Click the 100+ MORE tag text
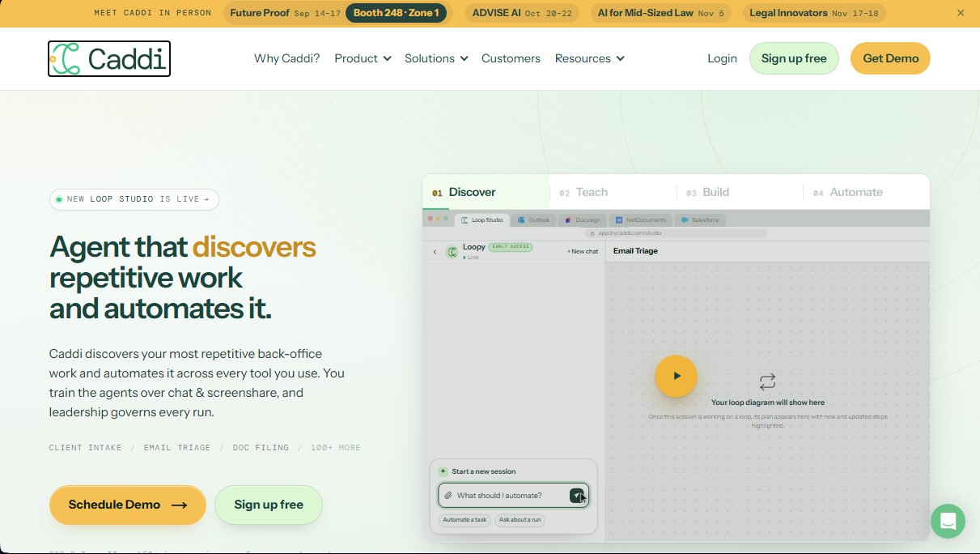The width and height of the screenshot is (980, 554). tap(336, 448)
